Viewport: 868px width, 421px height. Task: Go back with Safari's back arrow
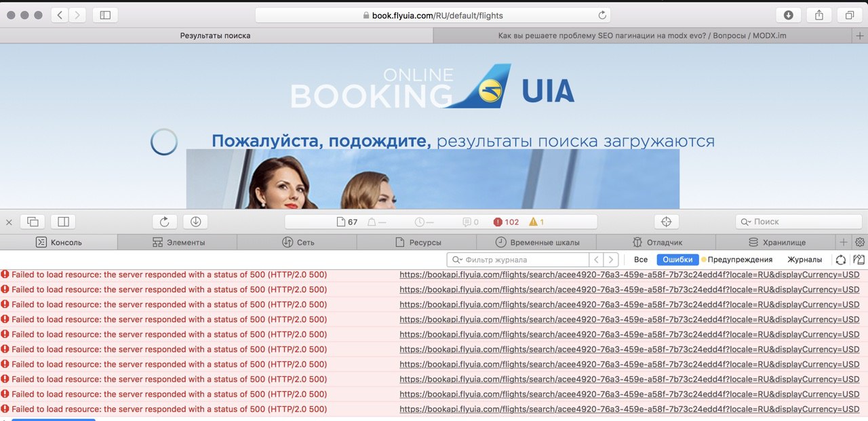pyautogui.click(x=60, y=15)
